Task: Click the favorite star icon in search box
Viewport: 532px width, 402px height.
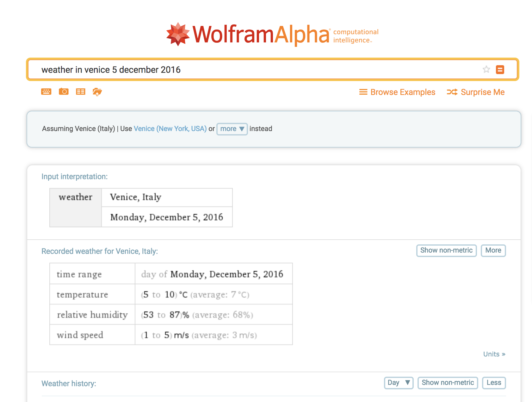Action: (486, 69)
